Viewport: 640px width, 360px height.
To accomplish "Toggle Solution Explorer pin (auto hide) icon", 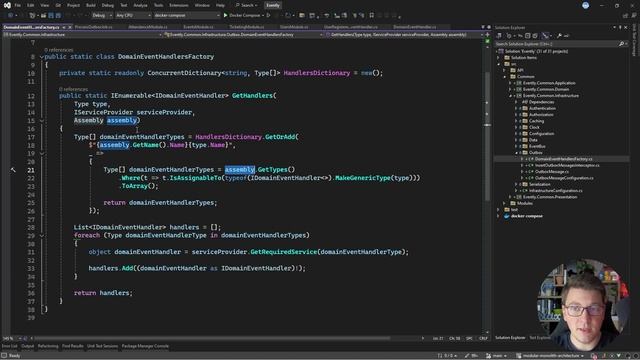I will pyautogui.click(x=620, y=27).
